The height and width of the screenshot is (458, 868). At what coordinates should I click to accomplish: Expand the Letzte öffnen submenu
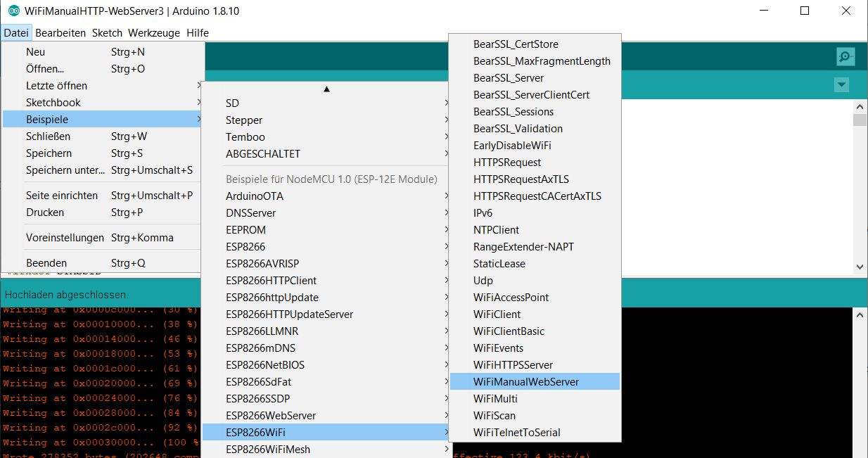pos(56,85)
